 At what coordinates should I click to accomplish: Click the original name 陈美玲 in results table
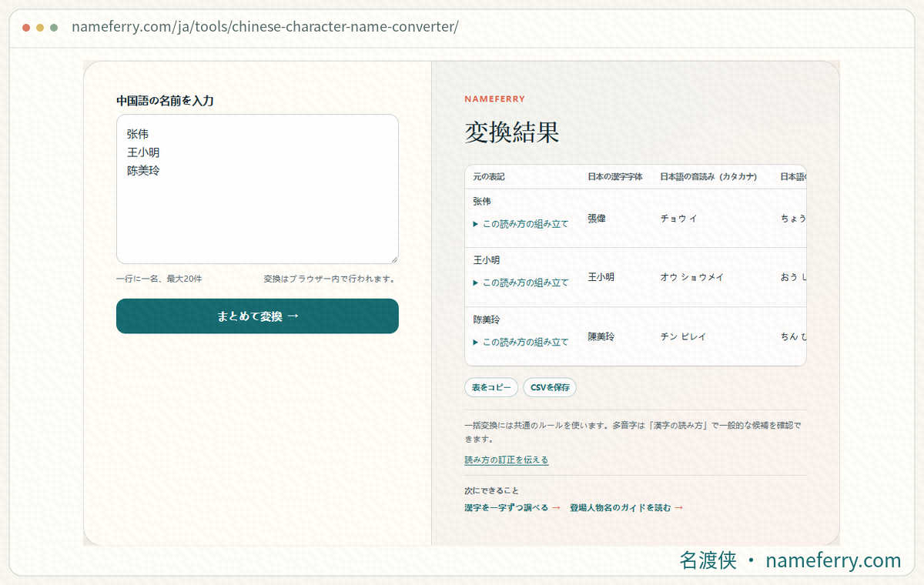pyautogui.click(x=487, y=319)
